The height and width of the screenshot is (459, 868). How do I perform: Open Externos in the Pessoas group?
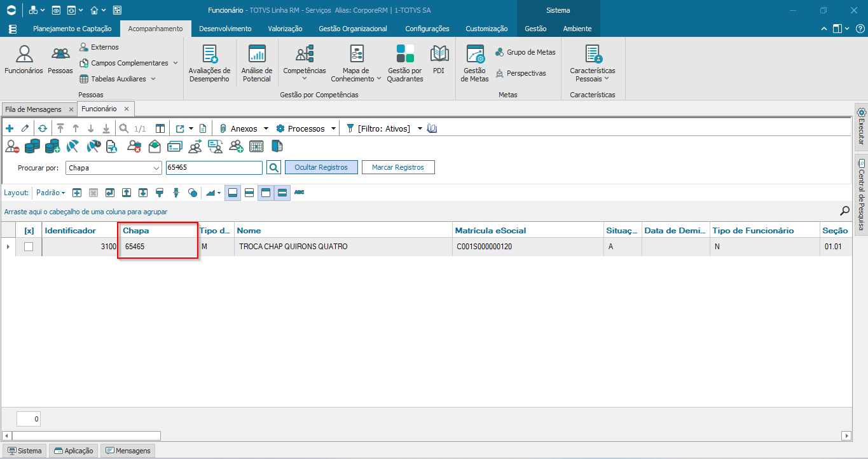99,47
